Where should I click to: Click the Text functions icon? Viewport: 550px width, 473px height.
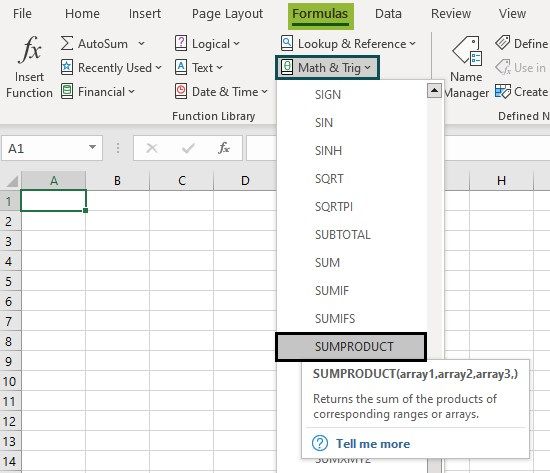pyautogui.click(x=181, y=67)
